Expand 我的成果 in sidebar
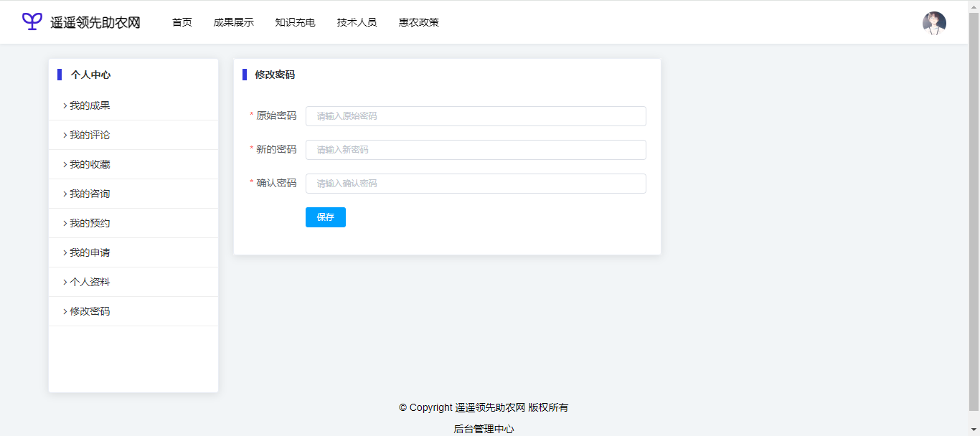 click(90, 105)
